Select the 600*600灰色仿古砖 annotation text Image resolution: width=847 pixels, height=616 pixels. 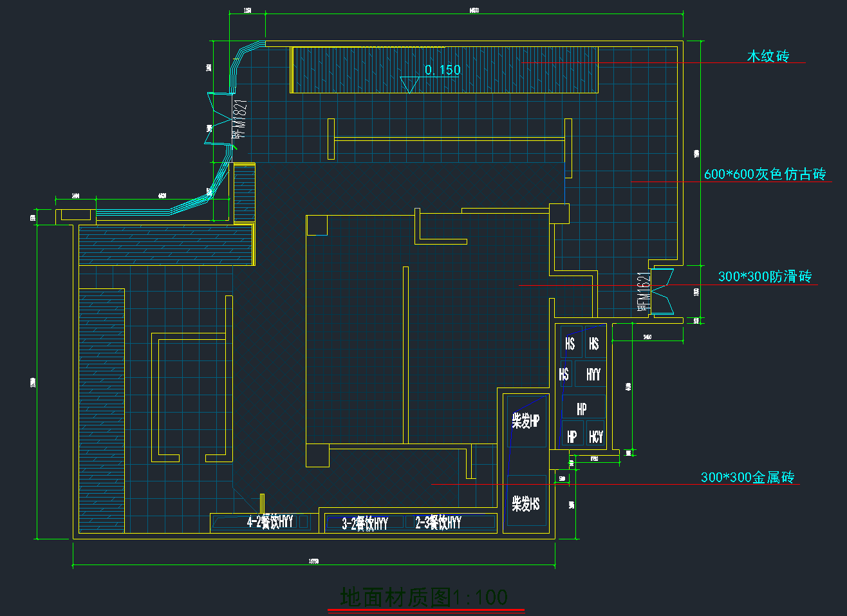pyautogui.click(x=765, y=174)
